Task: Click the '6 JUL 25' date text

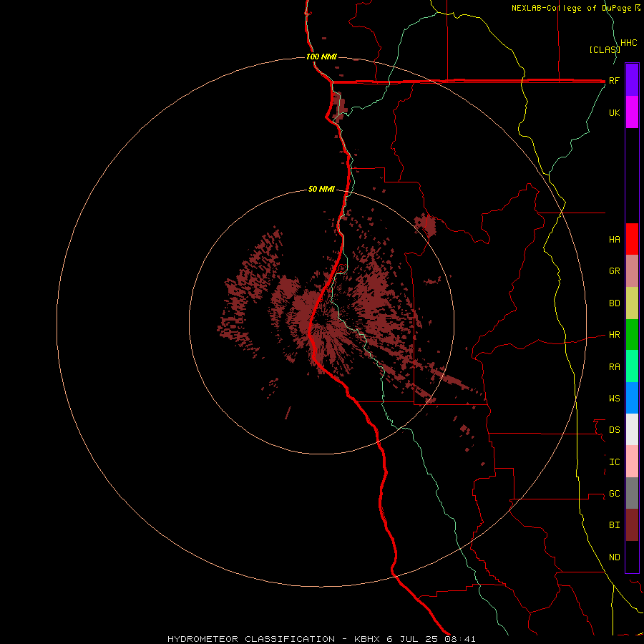Action: [412, 639]
